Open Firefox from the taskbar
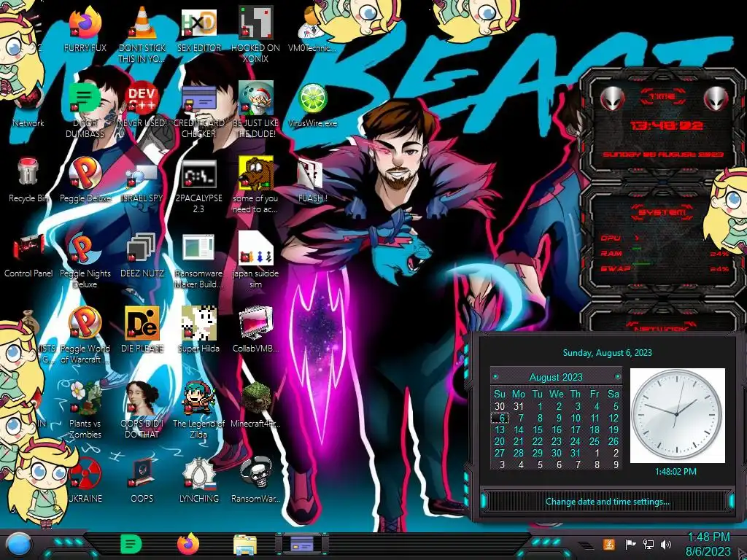 (188, 544)
